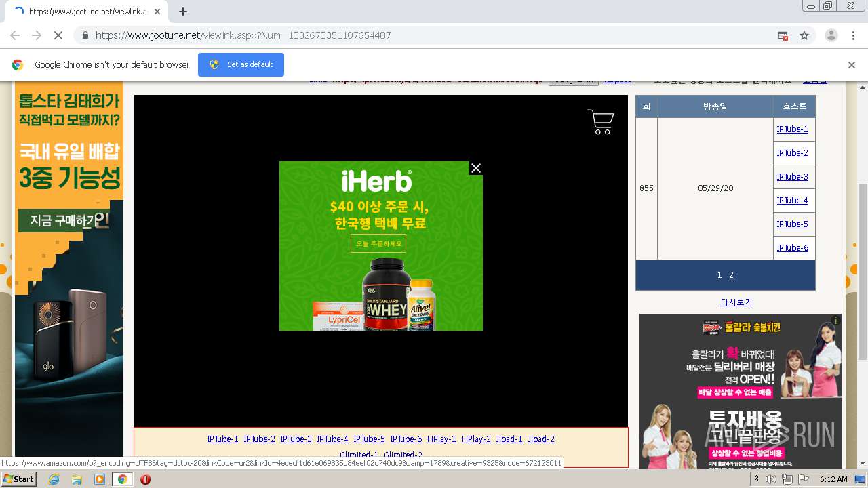Click the taskbar clock 6:12 AM
The image size is (868, 488).
point(833,479)
